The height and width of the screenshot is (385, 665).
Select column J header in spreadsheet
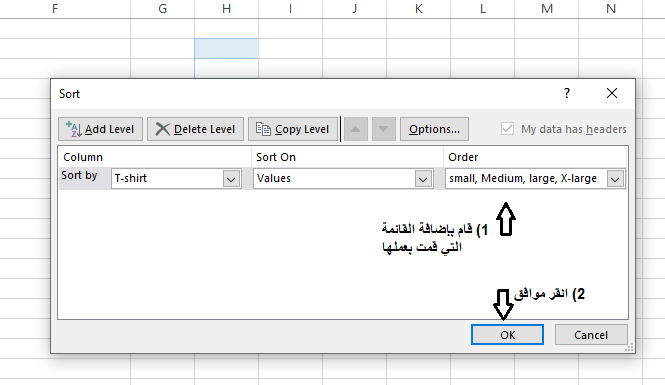355,9
